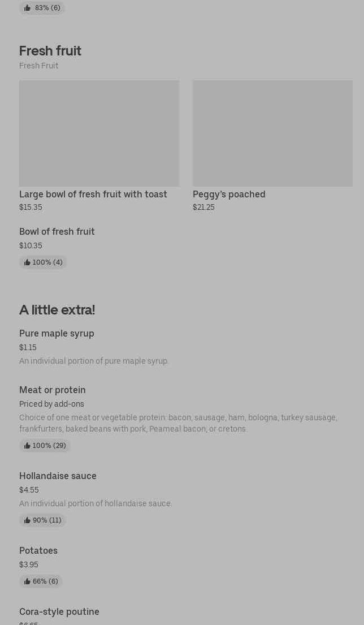Click the $15.35 price of large fruit bowl
Screen dimensions: 364x625
[31, 208]
